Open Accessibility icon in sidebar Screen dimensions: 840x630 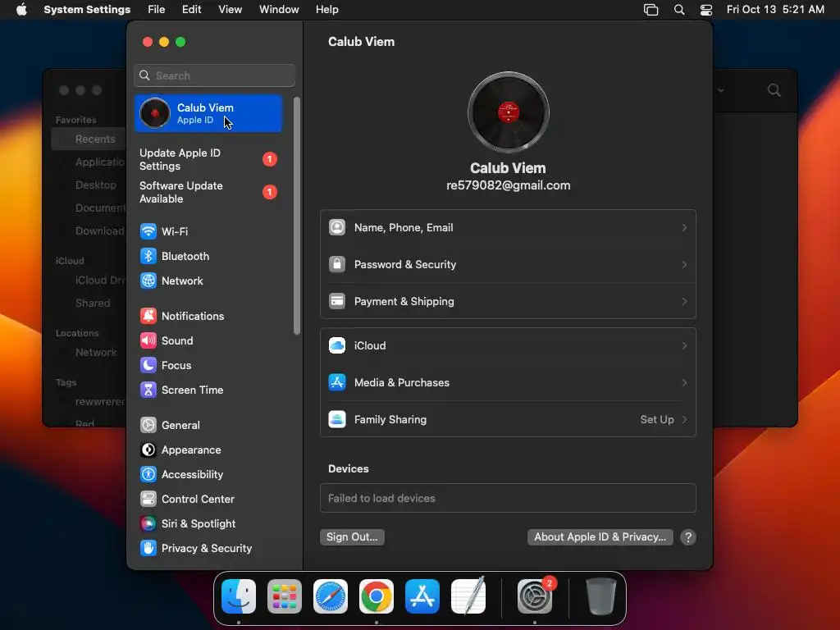tap(148, 475)
